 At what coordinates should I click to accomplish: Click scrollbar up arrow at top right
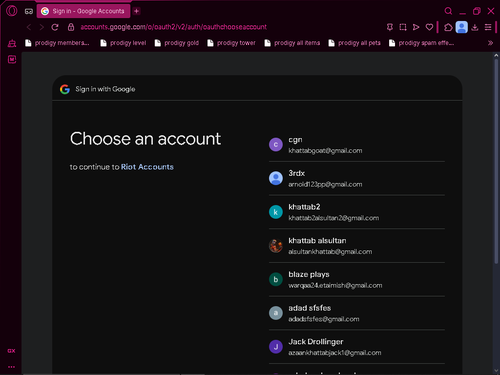point(496,55)
